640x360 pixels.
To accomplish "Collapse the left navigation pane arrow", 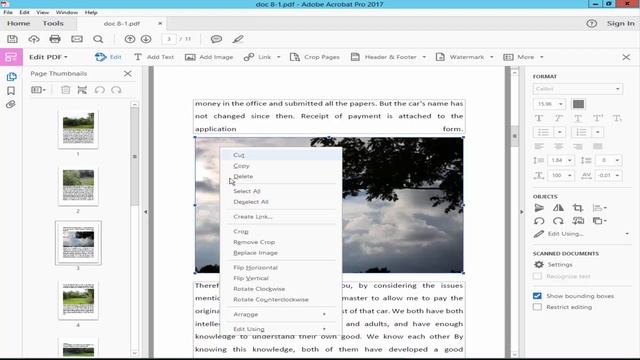I will coord(146,212).
